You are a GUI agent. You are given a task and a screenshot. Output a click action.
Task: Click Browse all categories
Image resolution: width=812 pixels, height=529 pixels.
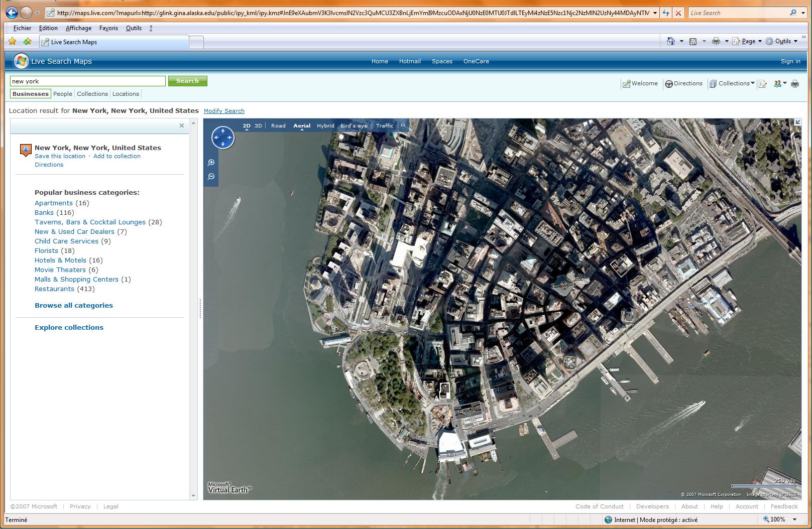74,305
